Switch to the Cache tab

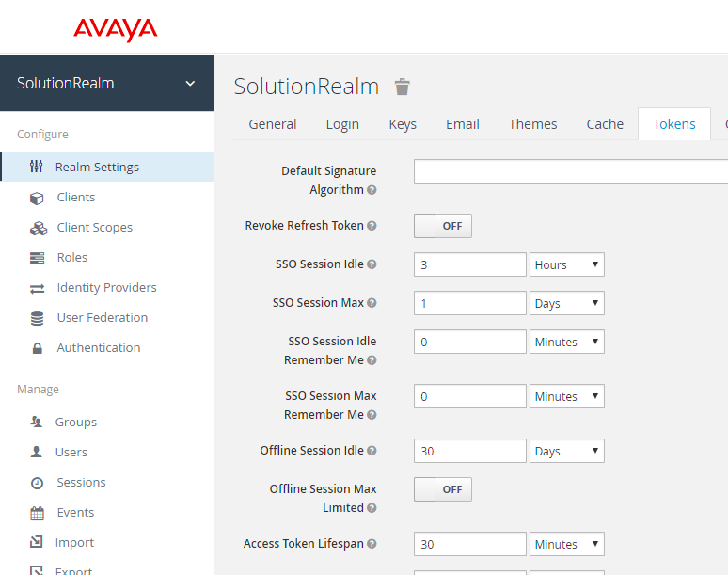coord(605,124)
